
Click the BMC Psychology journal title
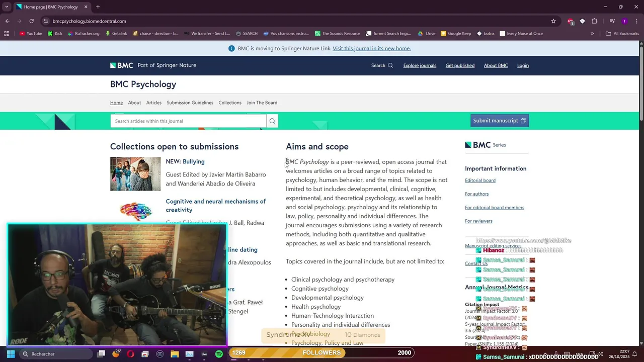click(x=143, y=84)
